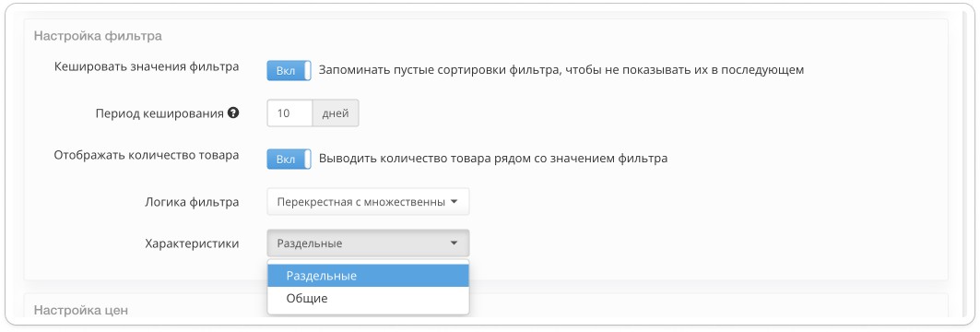Click the Кешировать значения фильтра label

(x=147, y=67)
